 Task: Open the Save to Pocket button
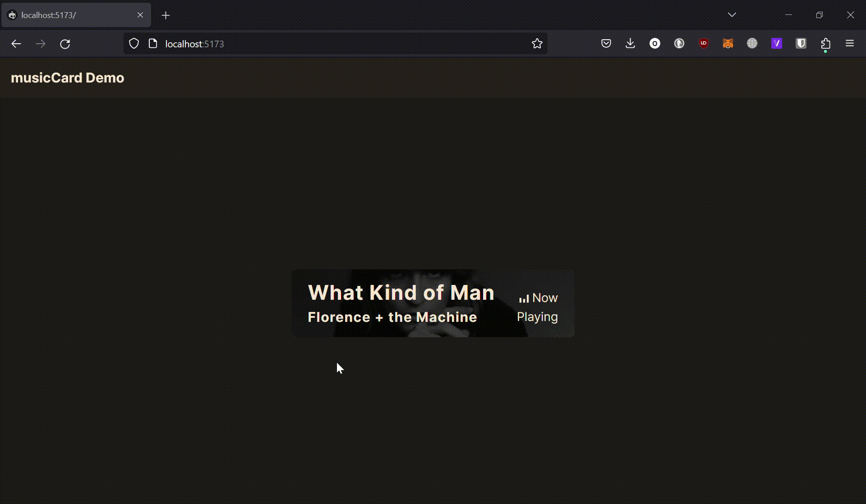click(x=606, y=43)
